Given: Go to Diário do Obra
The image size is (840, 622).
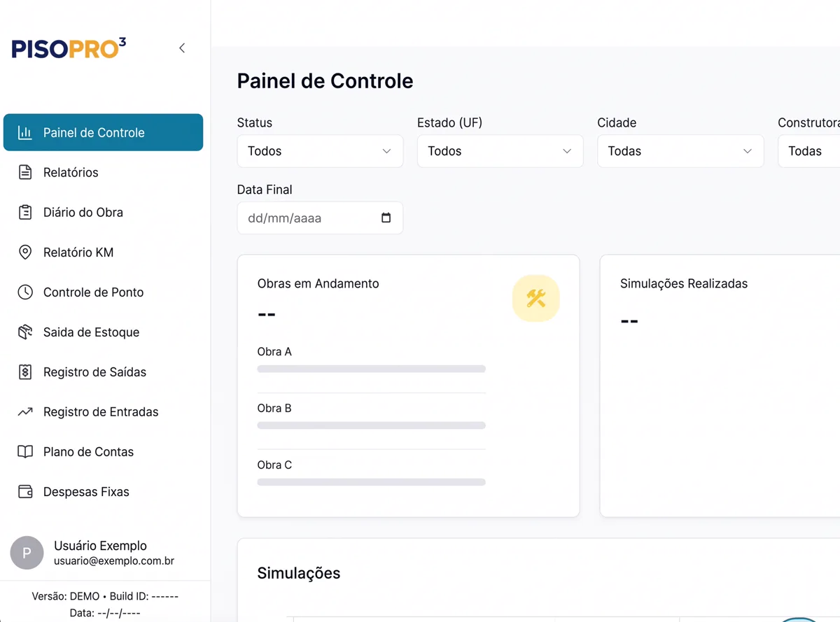Looking at the screenshot, I should click(104, 212).
